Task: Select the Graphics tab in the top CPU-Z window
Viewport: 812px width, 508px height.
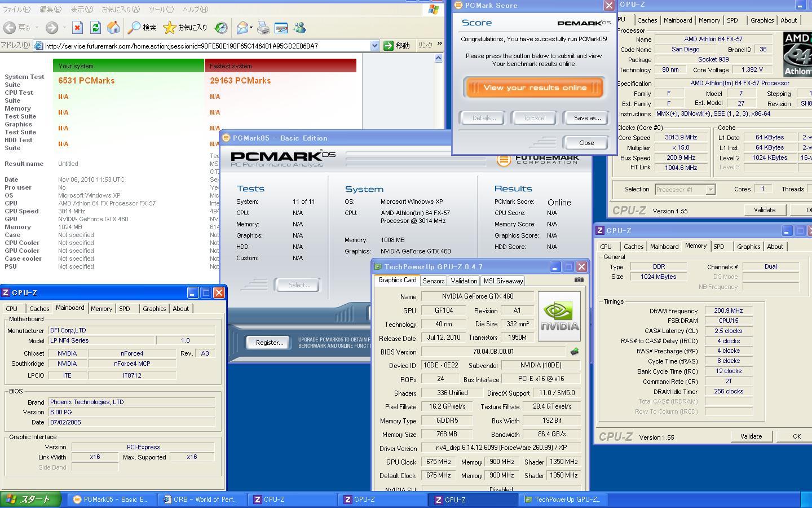Action: point(762,20)
